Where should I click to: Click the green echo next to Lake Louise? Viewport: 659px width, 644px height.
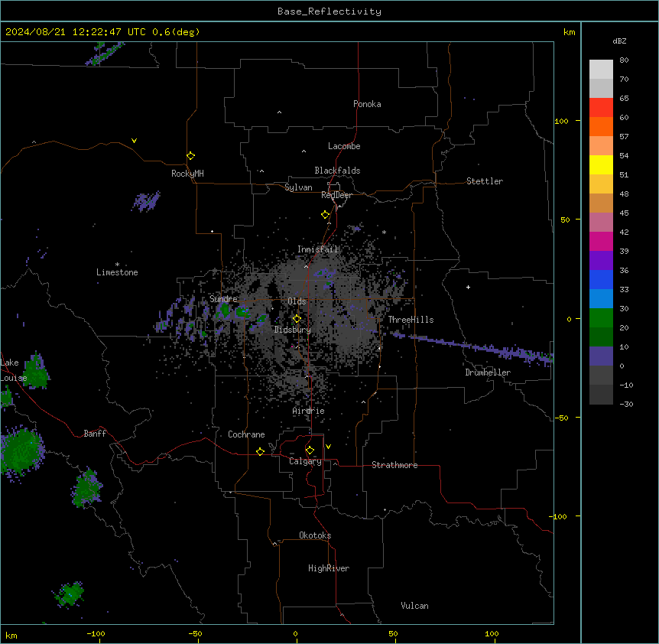[36, 371]
